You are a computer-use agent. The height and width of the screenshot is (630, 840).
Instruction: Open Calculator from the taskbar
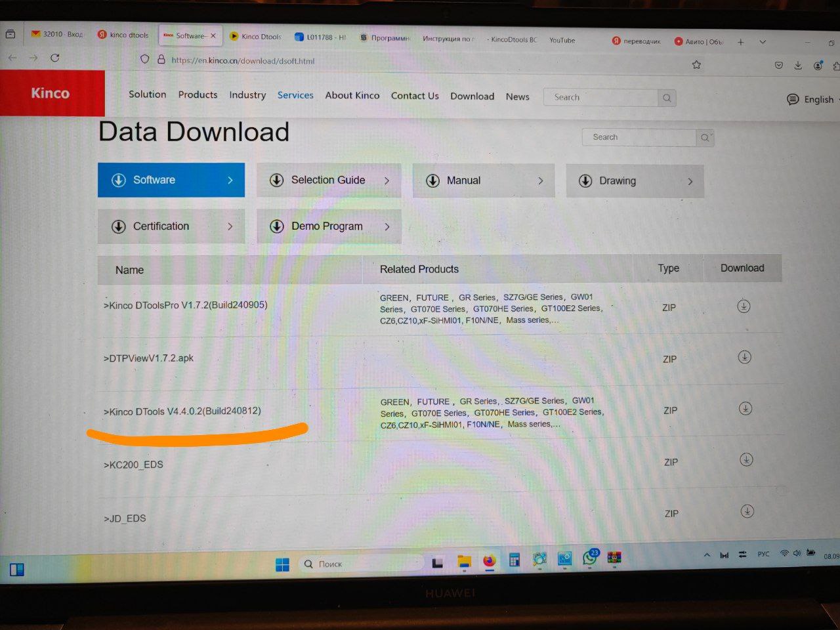514,560
